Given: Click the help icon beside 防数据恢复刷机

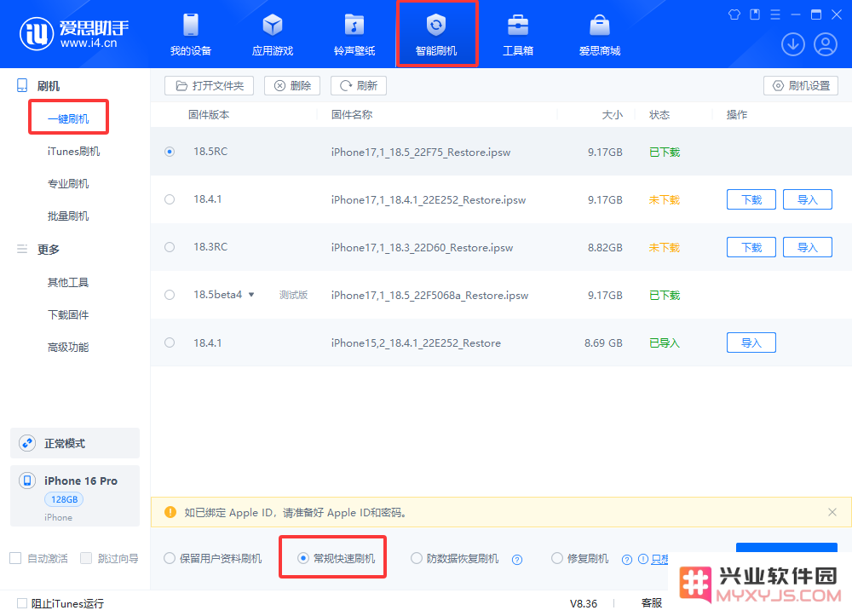Looking at the screenshot, I should tap(517, 560).
